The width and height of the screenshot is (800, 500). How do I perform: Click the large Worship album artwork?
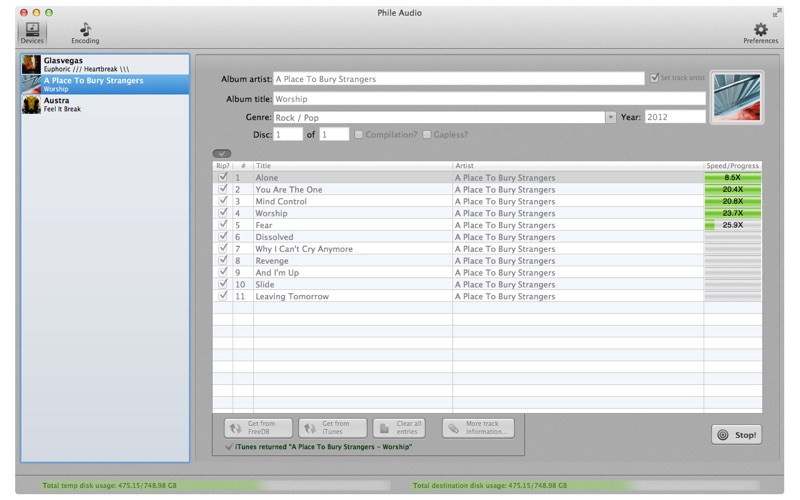pos(737,97)
